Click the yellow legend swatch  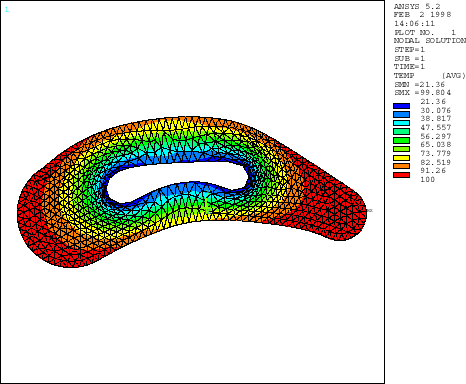[x=401, y=158]
